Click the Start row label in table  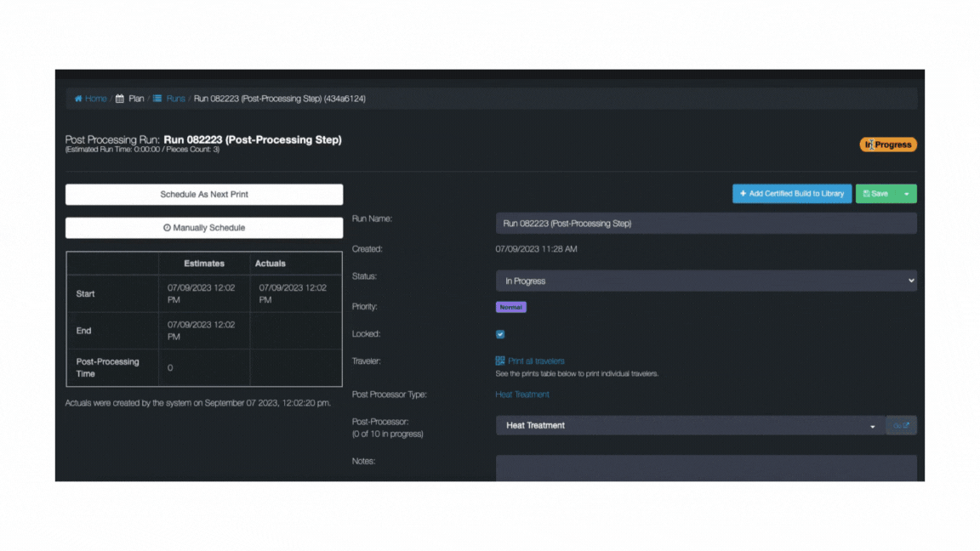click(x=86, y=294)
